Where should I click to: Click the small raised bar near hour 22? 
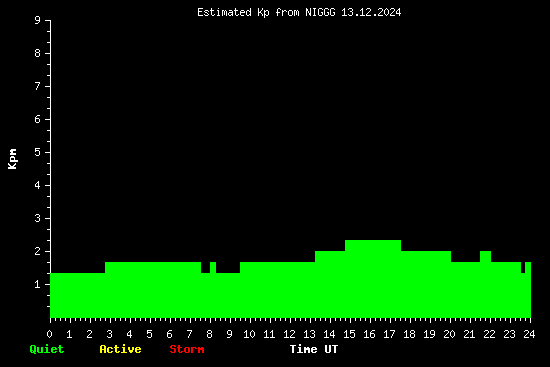pos(485,284)
